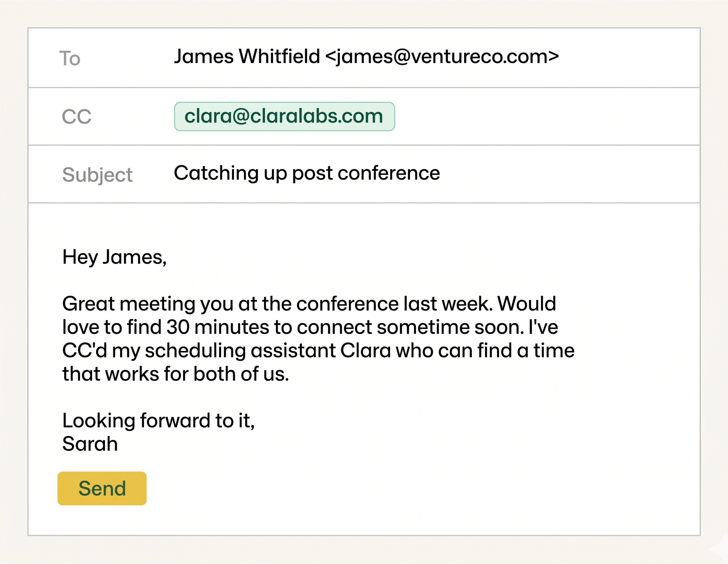Click the James Whitfield recipient name

pyautogui.click(x=247, y=56)
